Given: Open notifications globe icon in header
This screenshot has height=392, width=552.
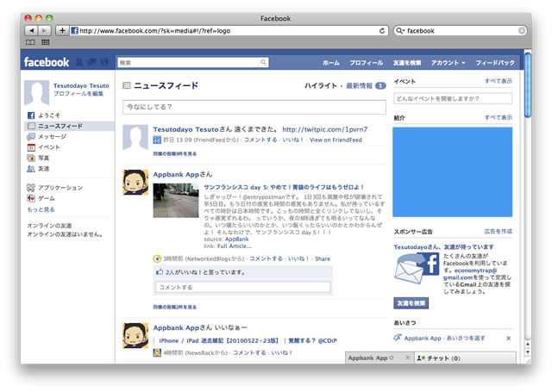Looking at the screenshot, I should (104, 62).
